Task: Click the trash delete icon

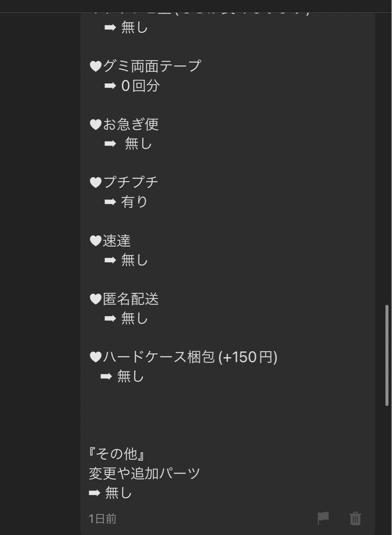Action: point(355,518)
